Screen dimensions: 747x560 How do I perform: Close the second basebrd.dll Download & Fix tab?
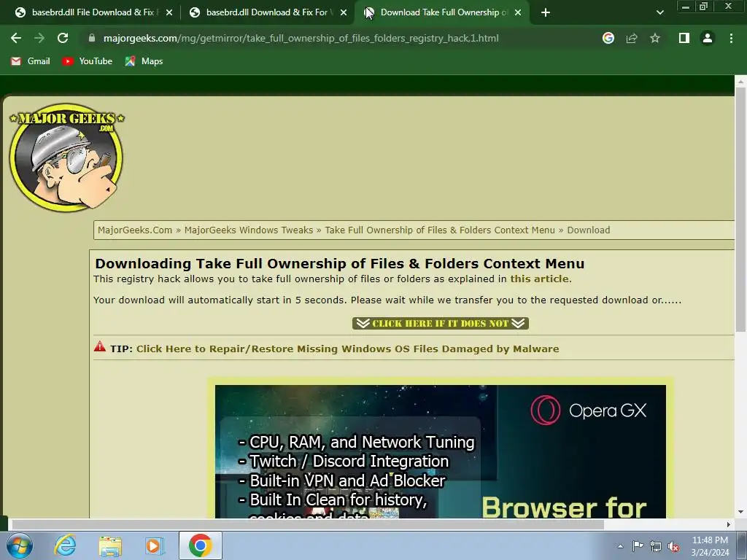[344, 12]
